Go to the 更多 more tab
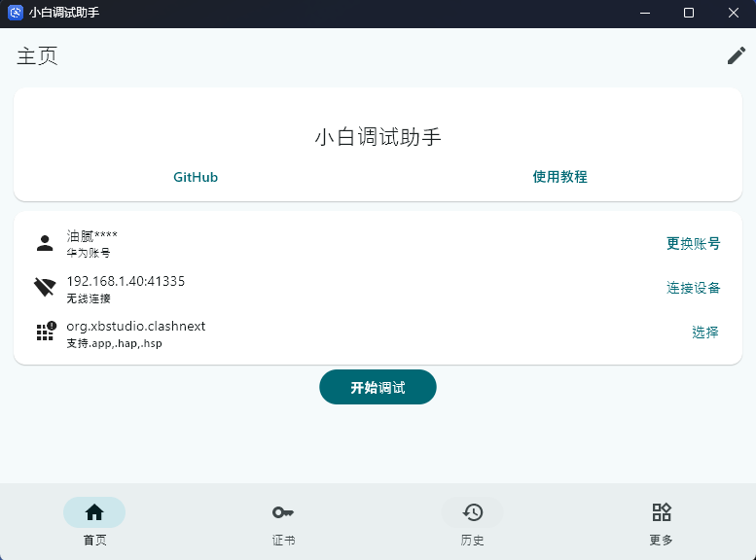The height and width of the screenshot is (560, 756). [661, 522]
